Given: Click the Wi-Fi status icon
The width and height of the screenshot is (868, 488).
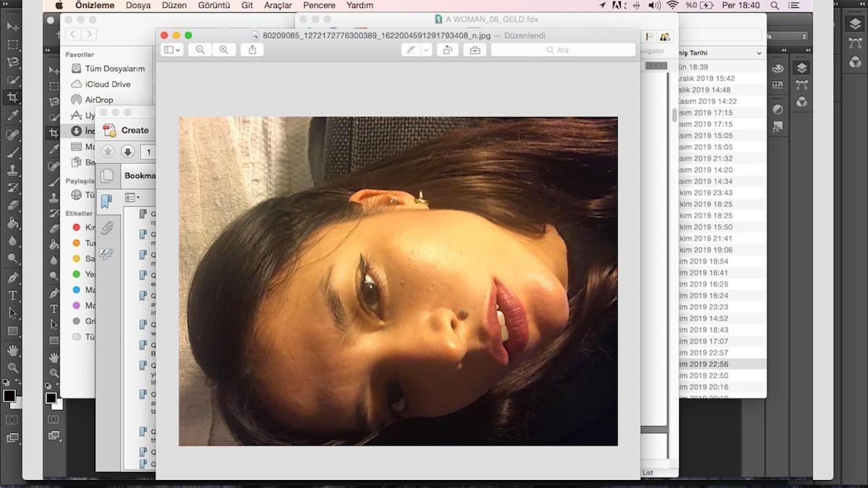Looking at the screenshot, I should point(673,5).
